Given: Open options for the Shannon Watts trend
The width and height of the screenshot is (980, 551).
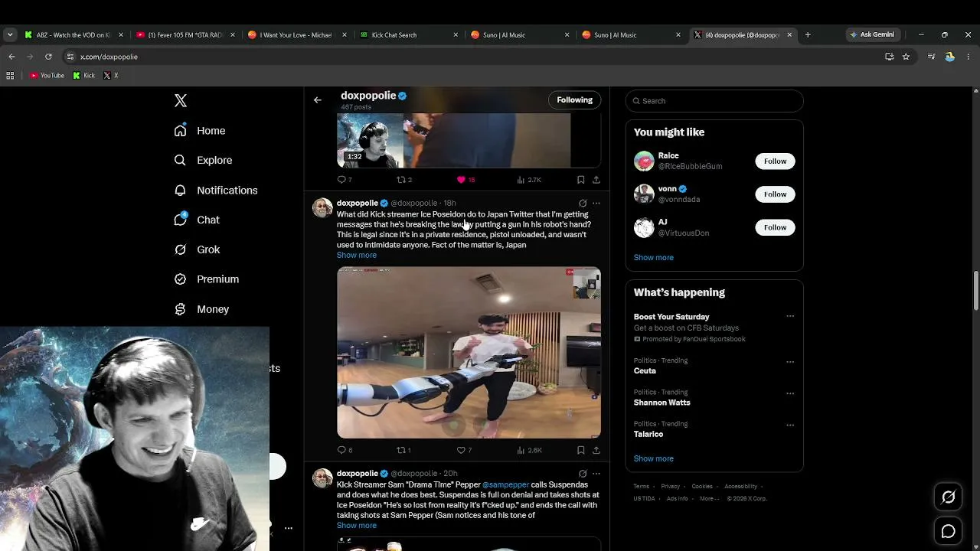Looking at the screenshot, I should coord(790,393).
